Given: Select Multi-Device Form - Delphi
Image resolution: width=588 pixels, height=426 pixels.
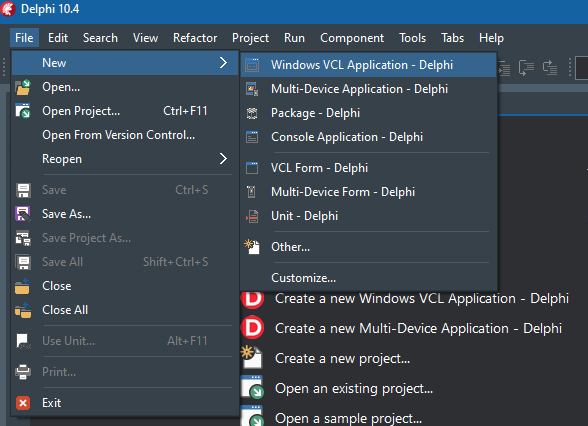Looking at the screenshot, I should [369, 192].
